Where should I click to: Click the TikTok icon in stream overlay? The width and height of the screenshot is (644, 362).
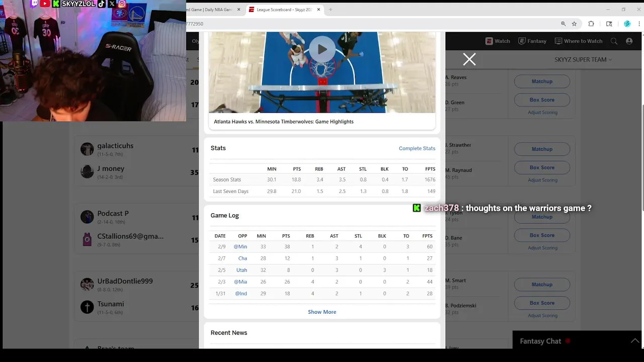[x=101, y=4]
